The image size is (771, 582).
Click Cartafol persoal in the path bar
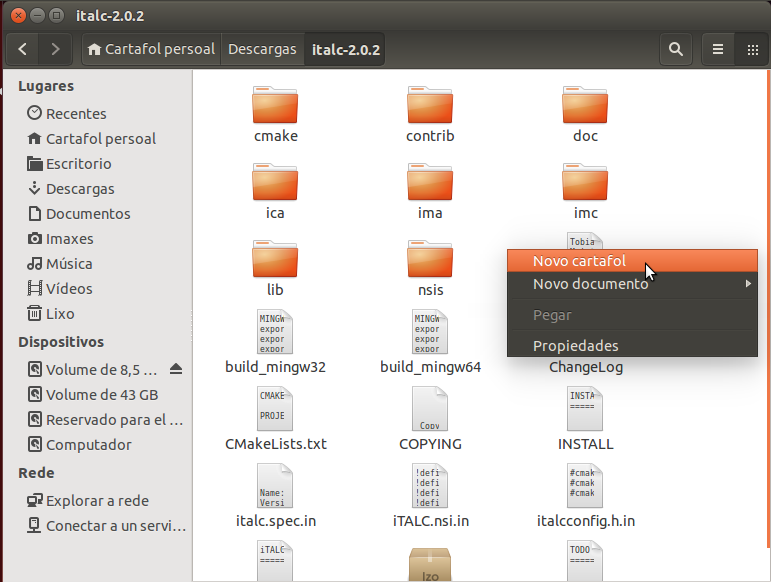(x=151, y=49)
